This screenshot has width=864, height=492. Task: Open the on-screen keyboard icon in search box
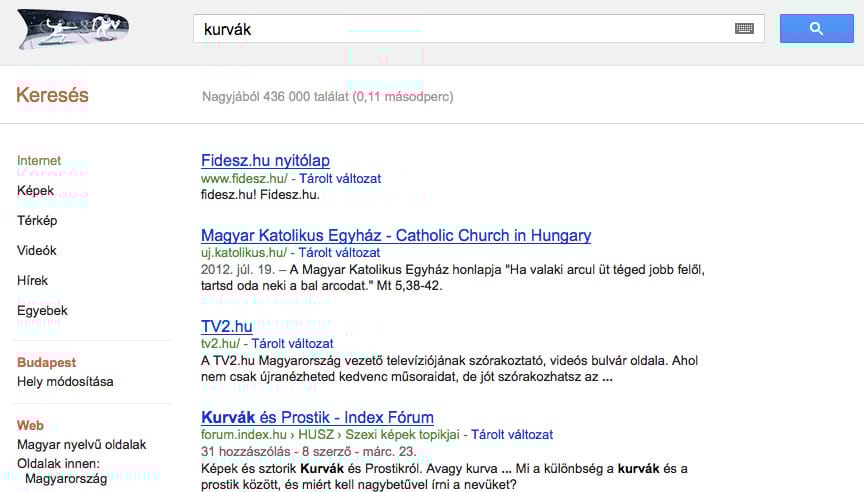[x=744, y=29]
